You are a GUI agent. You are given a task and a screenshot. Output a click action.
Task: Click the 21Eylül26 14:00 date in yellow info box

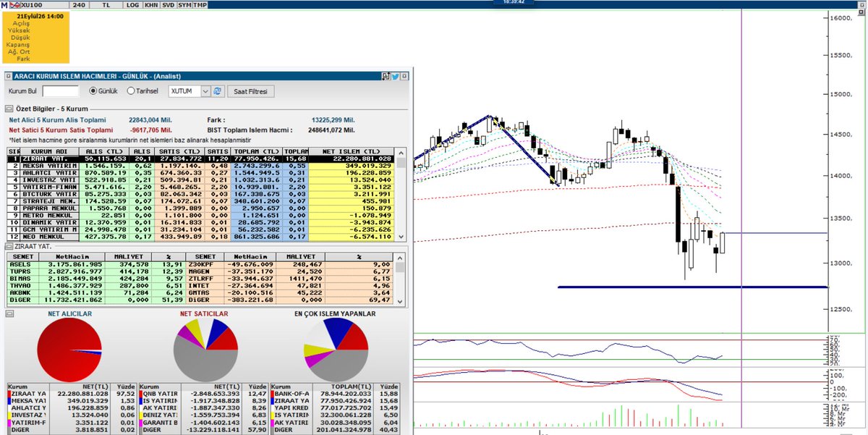coord(40,15)
